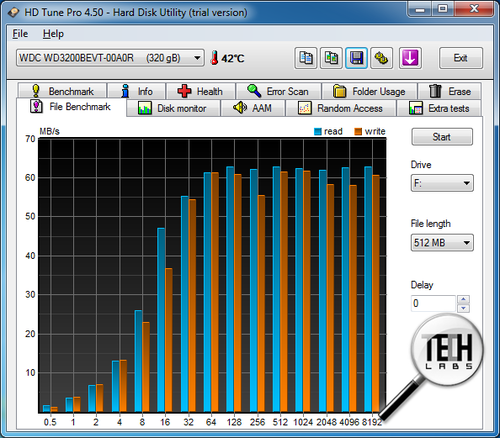
Task: Open the File length 512 MB dropdown
Action: pos(442,242)
